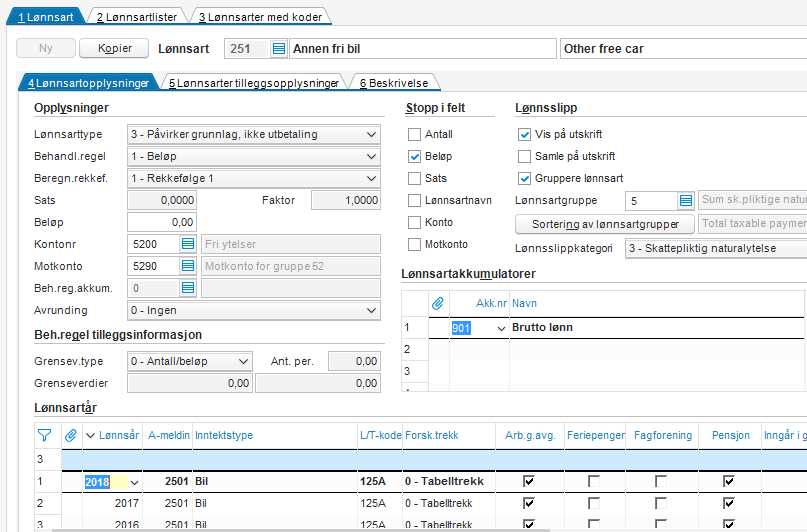Open year dropdown in 2018 Lønnsår cell
Viewport: 807px width, 532px height.
click(x=134, y=483)
